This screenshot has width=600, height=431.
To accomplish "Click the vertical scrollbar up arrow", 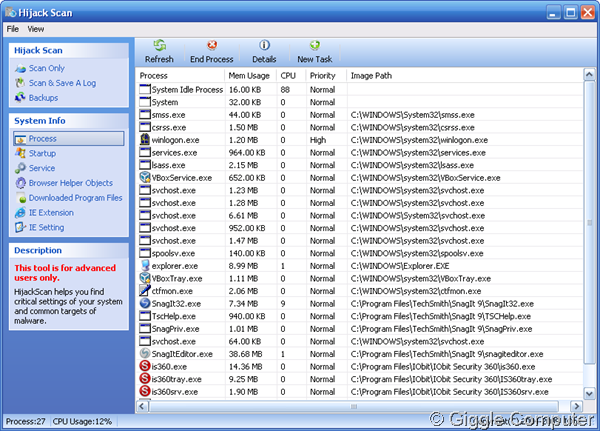I will [x=589, y=74].
